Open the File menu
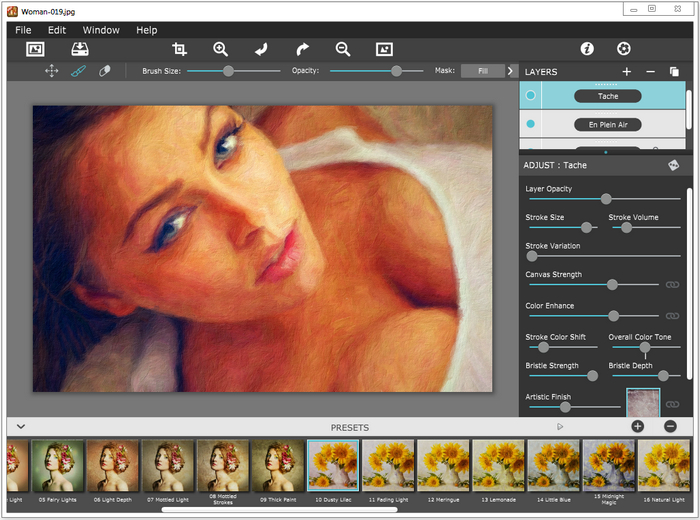This screenshot has width=700, height=520. click(23, 30)
